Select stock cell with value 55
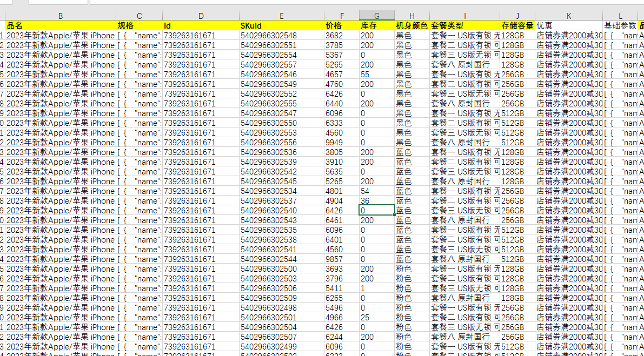644x356 pixels. [377, 74]
